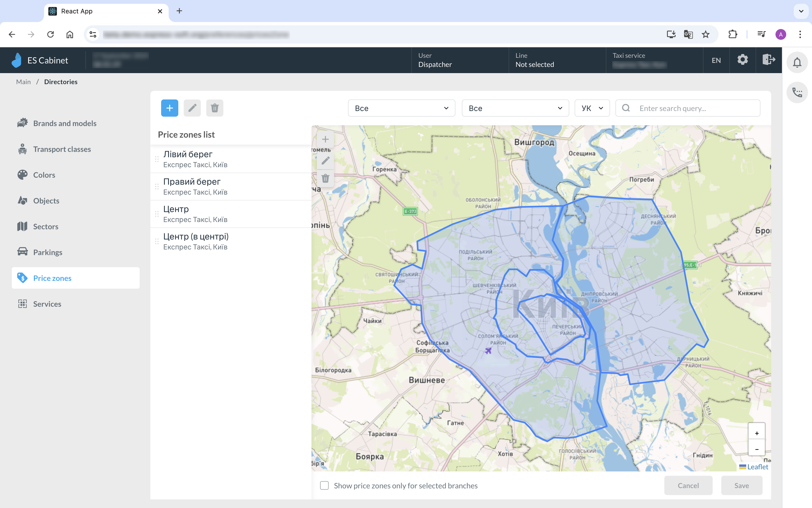Screen dimensions: 812x508
Task: Open the Leaflet attribution link
Action: (758, 467)
